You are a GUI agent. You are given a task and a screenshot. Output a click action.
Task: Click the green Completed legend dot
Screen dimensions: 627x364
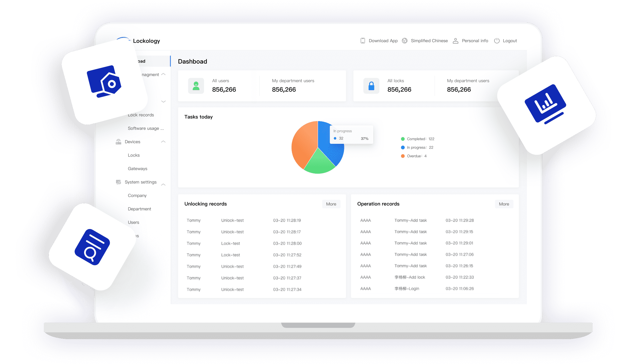(x=403, y=139)
